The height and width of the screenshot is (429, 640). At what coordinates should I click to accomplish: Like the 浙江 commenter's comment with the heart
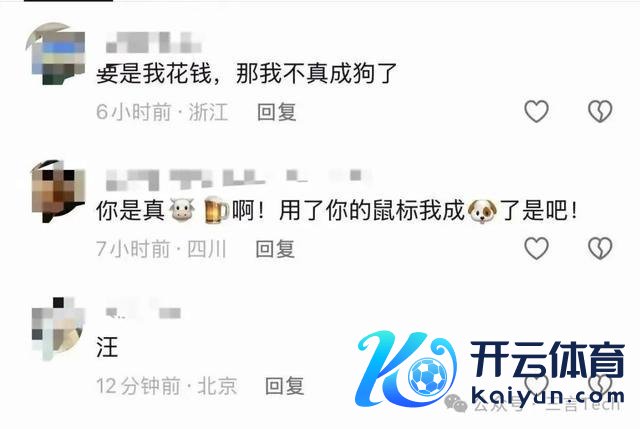tap(536, 111)
